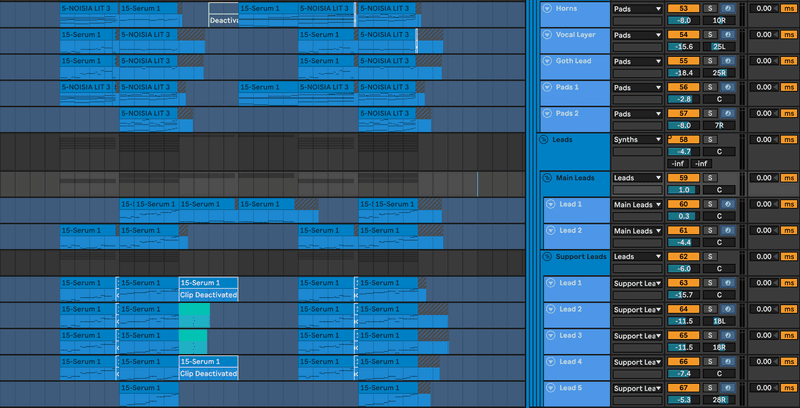Fold the Support Leads group icon
The width and height of the screenshot is (800, 408).
547,257
